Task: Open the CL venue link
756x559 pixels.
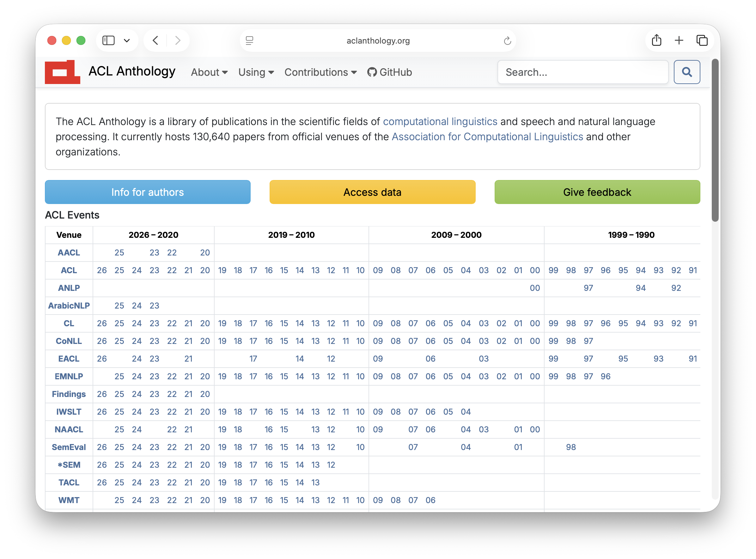Action: [x=69, y=323]
